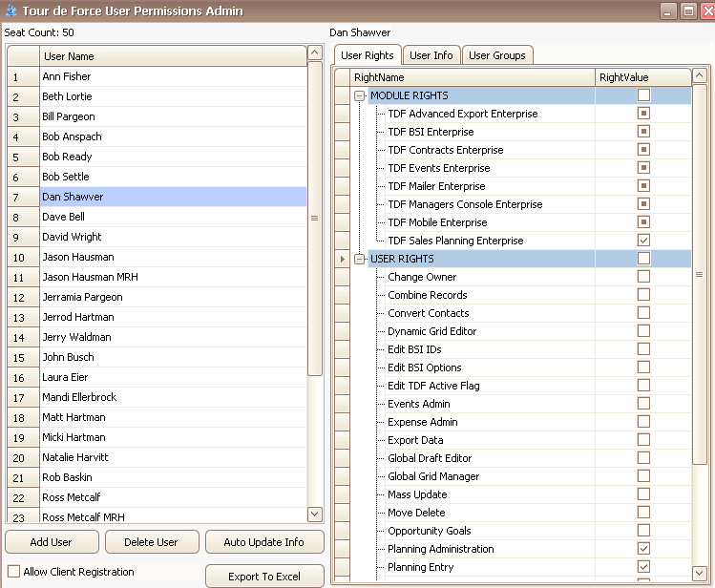
Task: Sort by the User Name column header
Action: (x=173, y=56)
